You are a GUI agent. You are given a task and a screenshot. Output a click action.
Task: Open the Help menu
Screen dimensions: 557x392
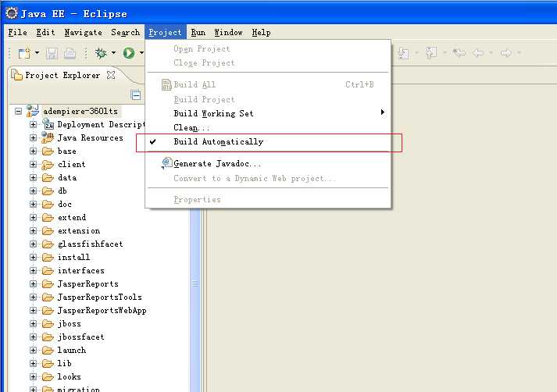(x=261, y=32)
